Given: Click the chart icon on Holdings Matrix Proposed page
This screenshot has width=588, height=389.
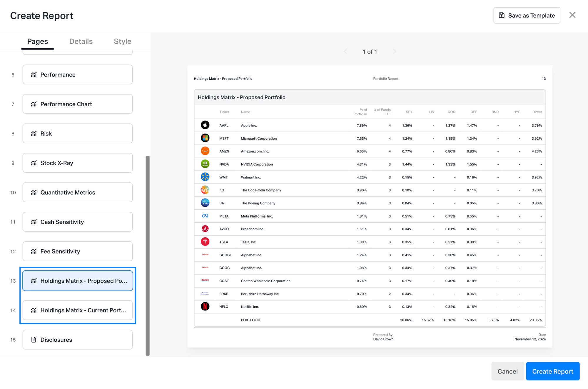Looking at the screenshot, I should pyautogui.click(x=34, y=281).
